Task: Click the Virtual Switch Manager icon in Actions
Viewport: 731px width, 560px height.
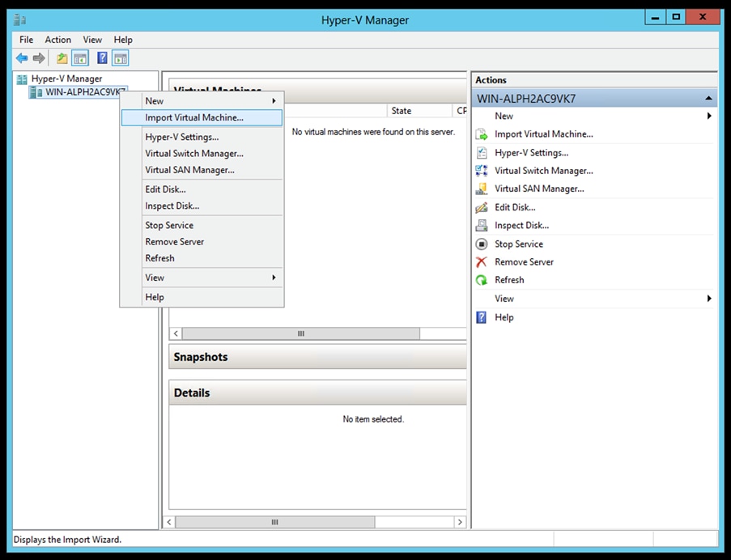Action: pos(482,171)
